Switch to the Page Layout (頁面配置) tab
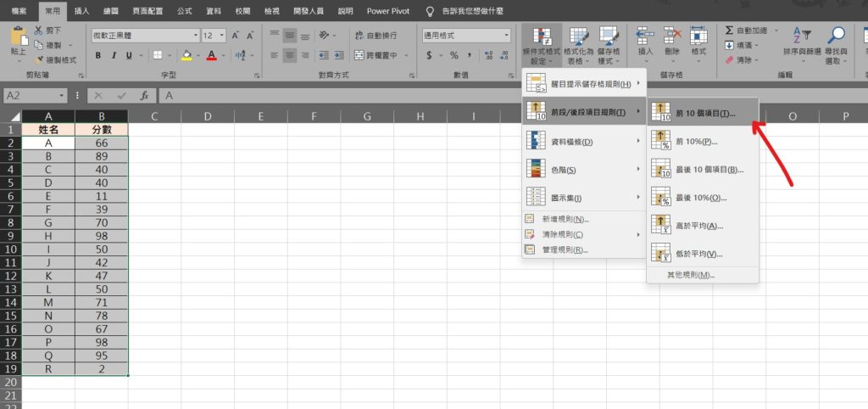This screenshot has height=409, width=868. coord(147,11)
